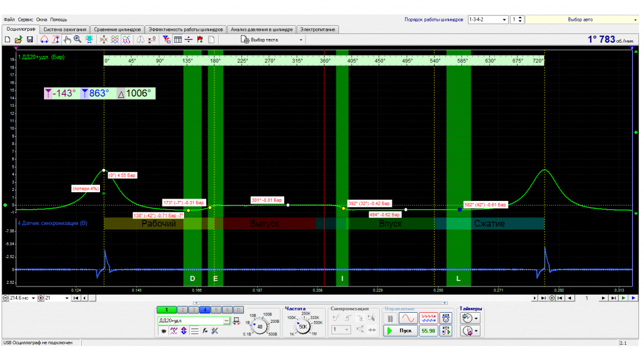
Task: Click the 55.98 value button
Action: [x=428, y=331]
